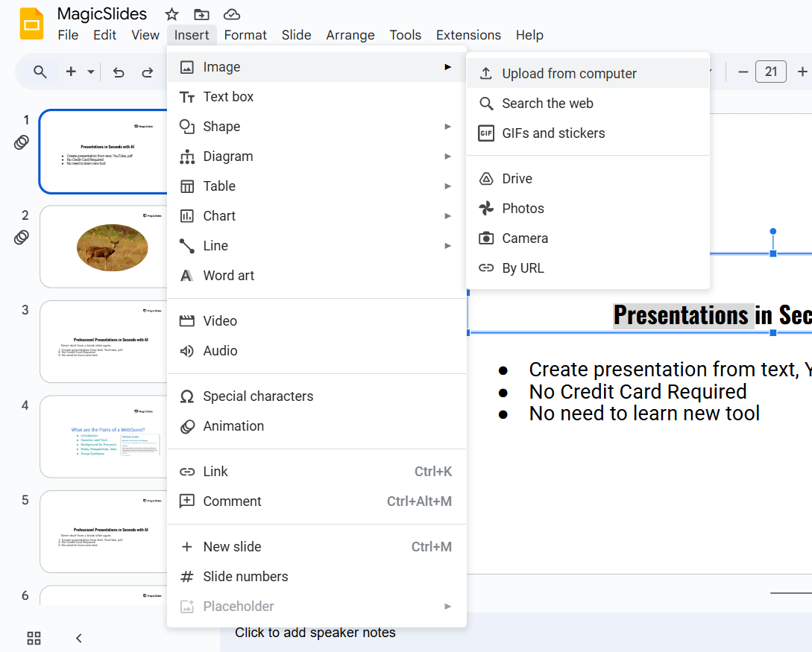Click the 'No Credit Card Required' bullet
The height and width of the screenshot is (652, 812).
638,392
